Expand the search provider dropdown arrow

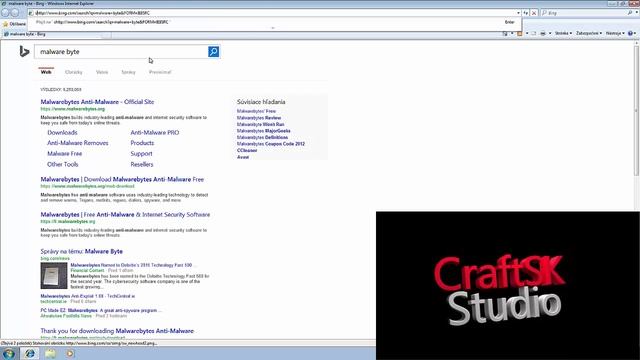pos(636,13)
